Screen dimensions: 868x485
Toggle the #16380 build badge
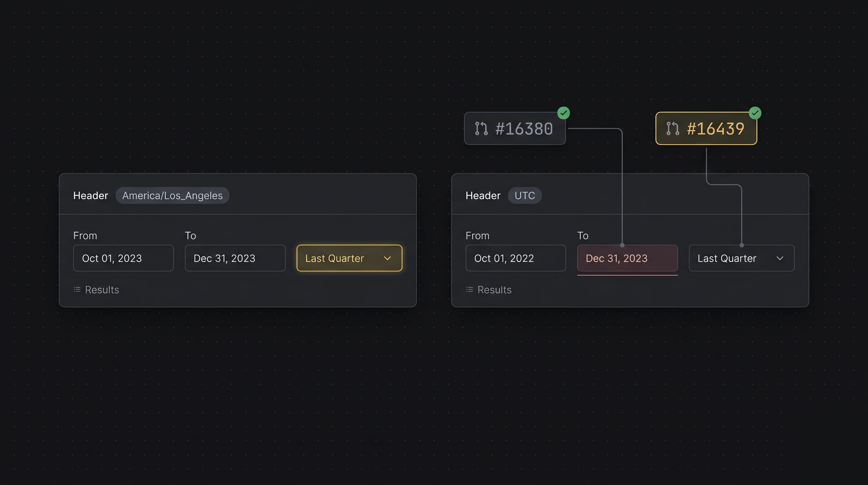point(515,129)
